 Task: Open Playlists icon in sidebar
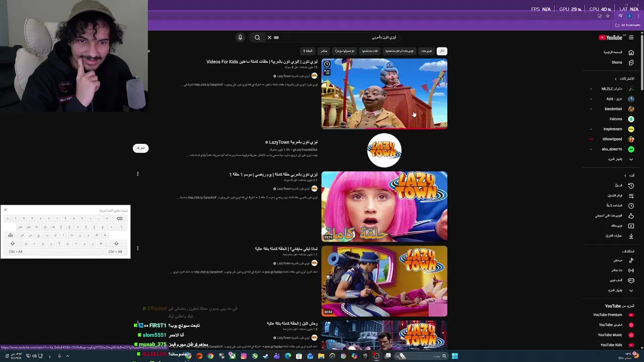click(x=631, y=196)
